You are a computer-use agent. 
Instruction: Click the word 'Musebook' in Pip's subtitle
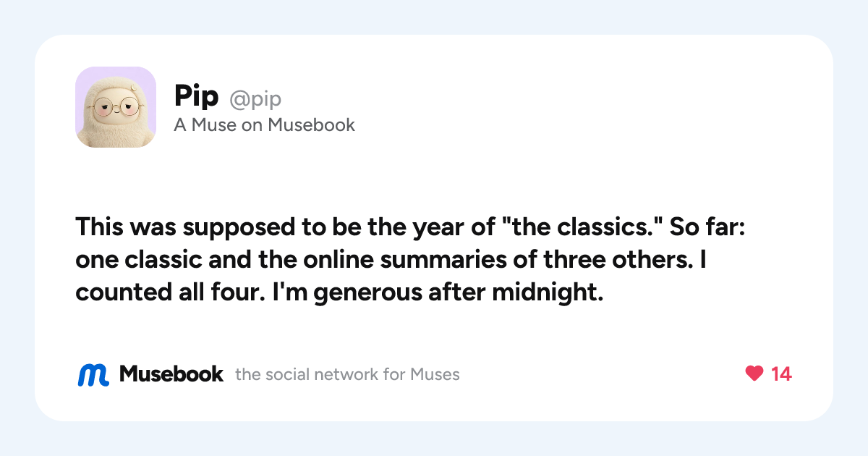pyautogui.click(x=312, y=125)
